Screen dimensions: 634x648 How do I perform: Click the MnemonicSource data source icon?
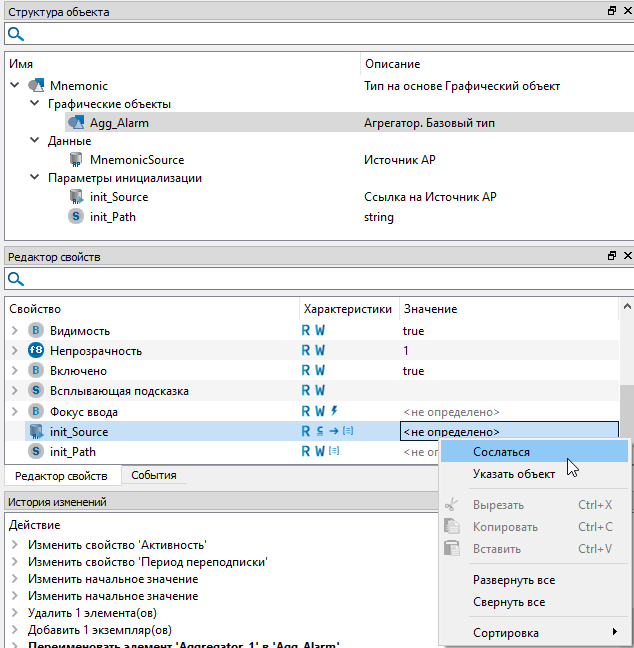click(75, 160)
